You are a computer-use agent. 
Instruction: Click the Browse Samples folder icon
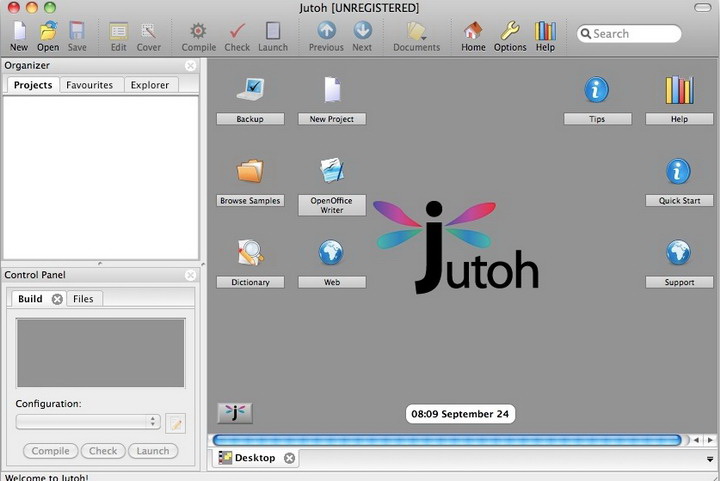tap(250, 171)
